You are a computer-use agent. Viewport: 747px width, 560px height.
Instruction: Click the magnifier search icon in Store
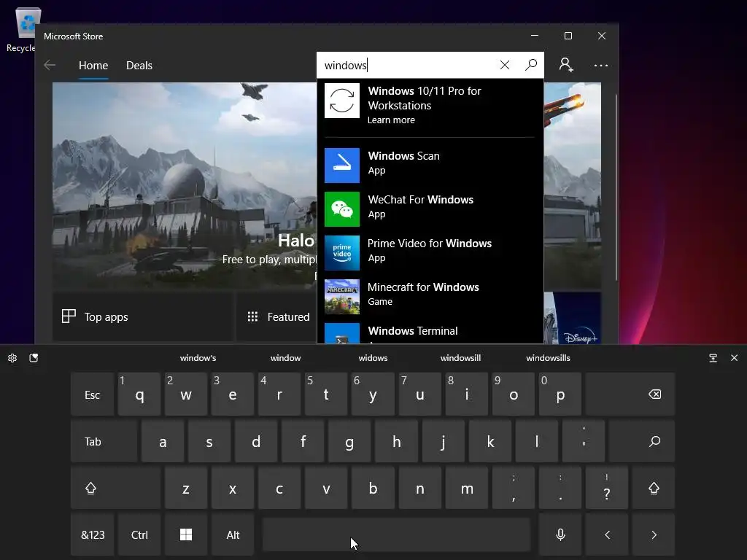(531, 65)
